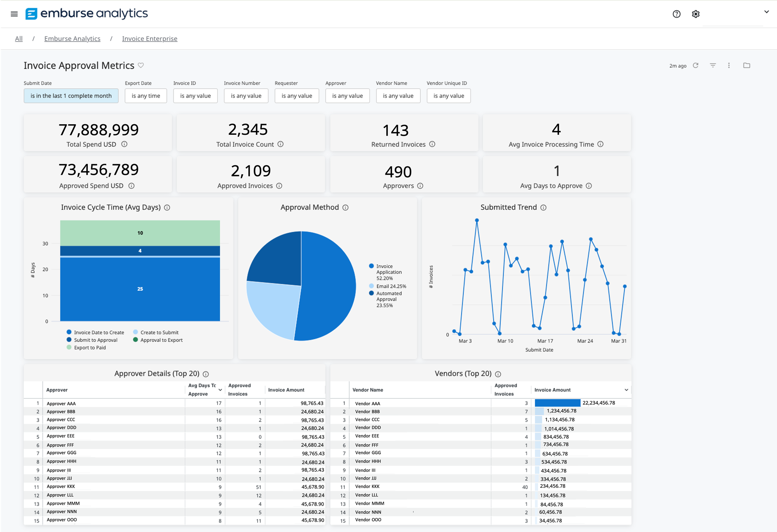The height and width of the screenshot is (532, 777).
Task: Click the All breadcrumb link
Action: point(18,38)
